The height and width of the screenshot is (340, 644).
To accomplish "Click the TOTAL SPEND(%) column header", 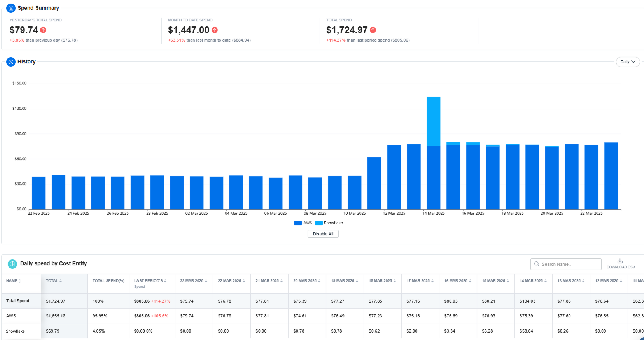I will (108, 281).
